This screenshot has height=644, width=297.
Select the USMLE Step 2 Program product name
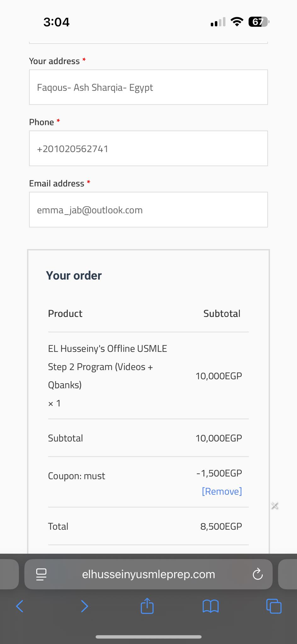pyautogui.click(x=107, y=367)
